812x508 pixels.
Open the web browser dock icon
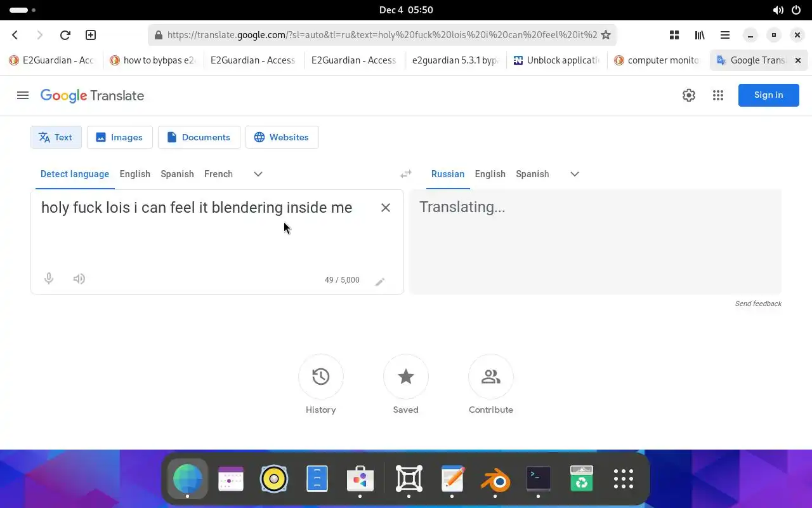188,479
